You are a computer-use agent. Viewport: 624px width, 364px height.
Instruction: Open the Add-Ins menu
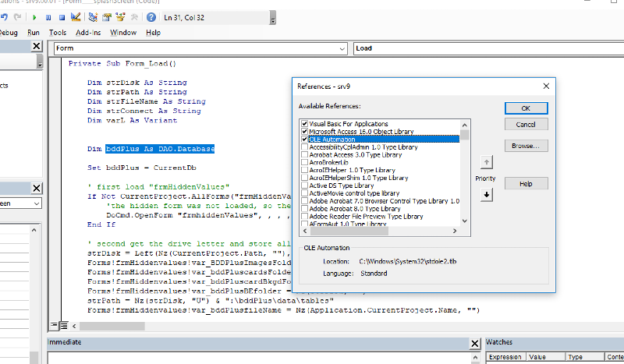click(88, 33)
